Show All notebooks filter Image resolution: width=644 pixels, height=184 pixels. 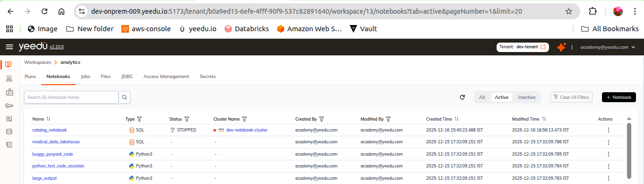pos(482,97)
